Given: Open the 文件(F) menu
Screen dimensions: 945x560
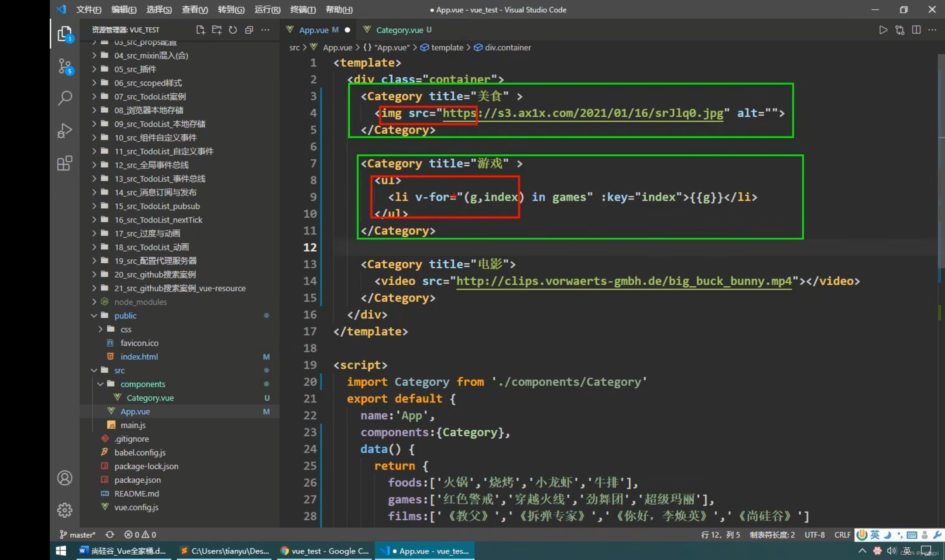Looking at the screenshot, I should [x=88, y=9].
